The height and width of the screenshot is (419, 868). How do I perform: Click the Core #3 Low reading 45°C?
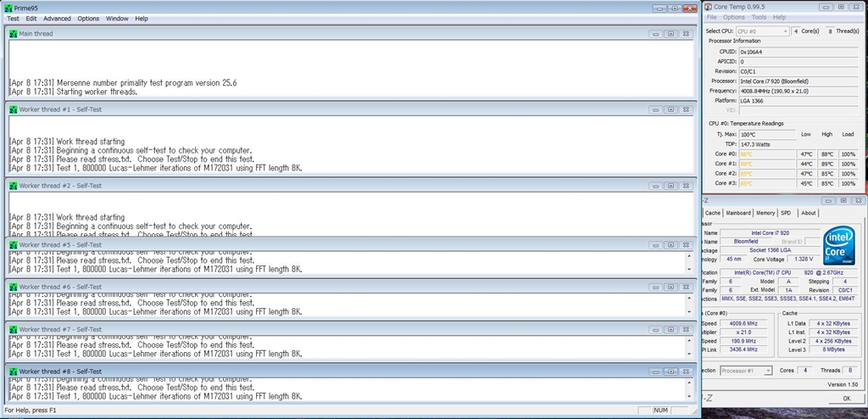click(806, 183)
